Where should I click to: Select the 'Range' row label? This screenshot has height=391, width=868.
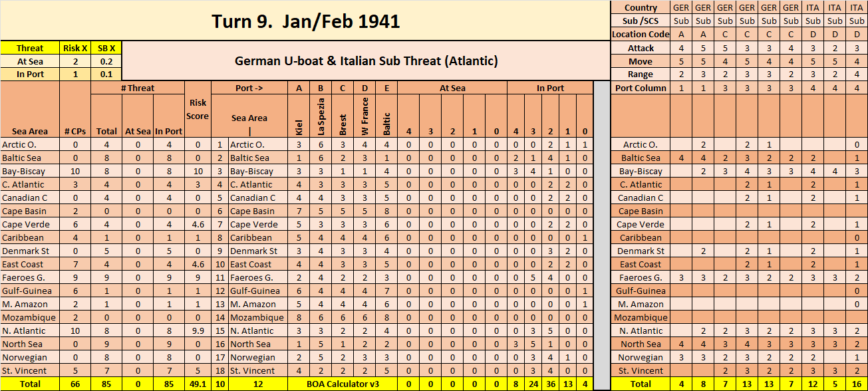click(641, 74)
